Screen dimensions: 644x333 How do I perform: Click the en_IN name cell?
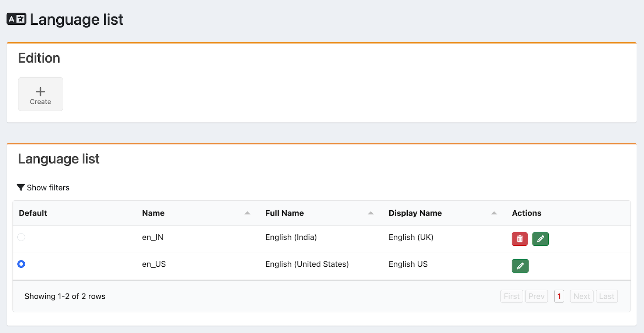pyautogui.click(x=153, y=237)
